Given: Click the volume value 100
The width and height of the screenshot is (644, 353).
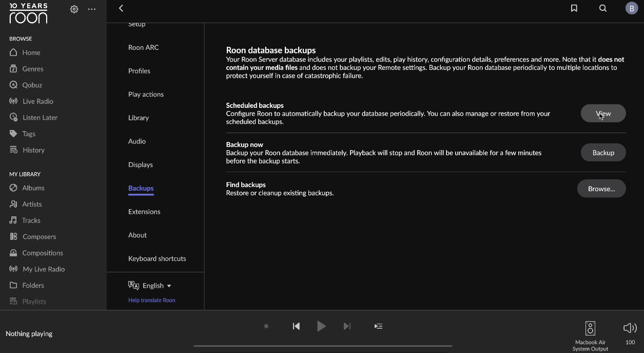Looking at the screenshot, I should click(x=630, y=342).
